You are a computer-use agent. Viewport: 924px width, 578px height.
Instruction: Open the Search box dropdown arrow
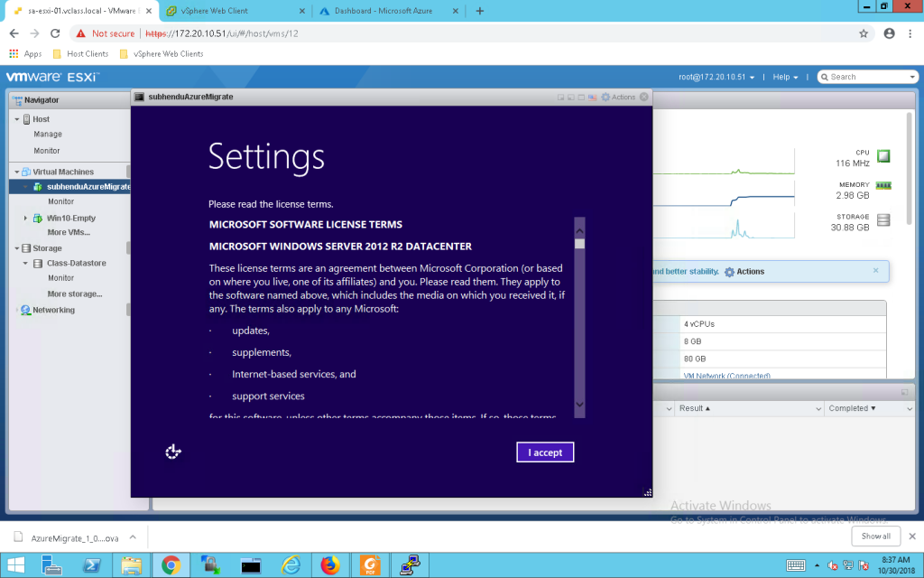(x=912, y=78)
